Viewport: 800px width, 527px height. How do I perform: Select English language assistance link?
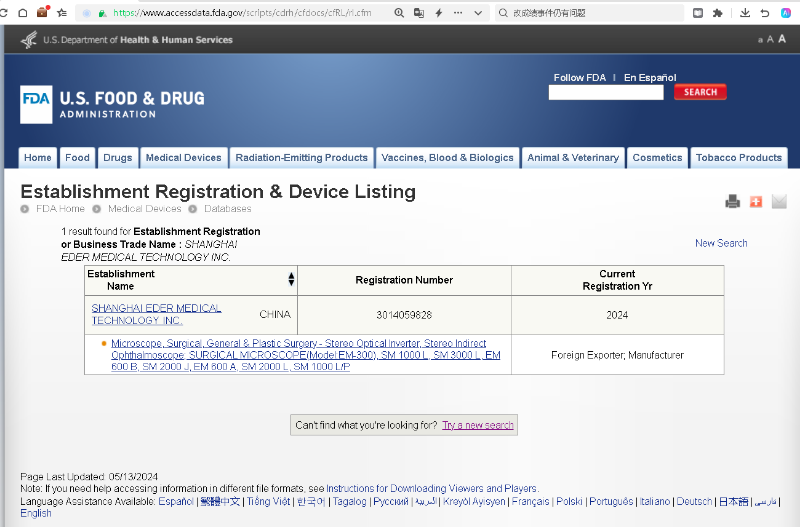pyautogui.click(x=36, y=513)
